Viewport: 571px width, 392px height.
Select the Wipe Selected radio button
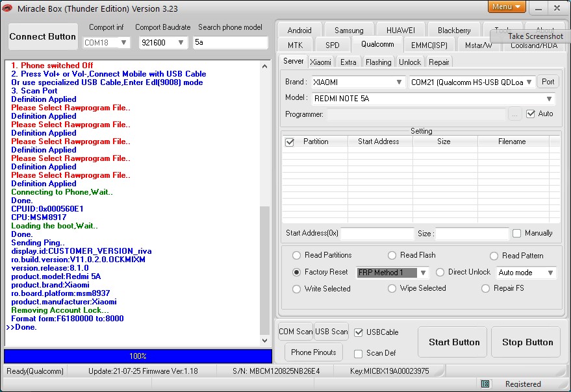coord(392,289)
